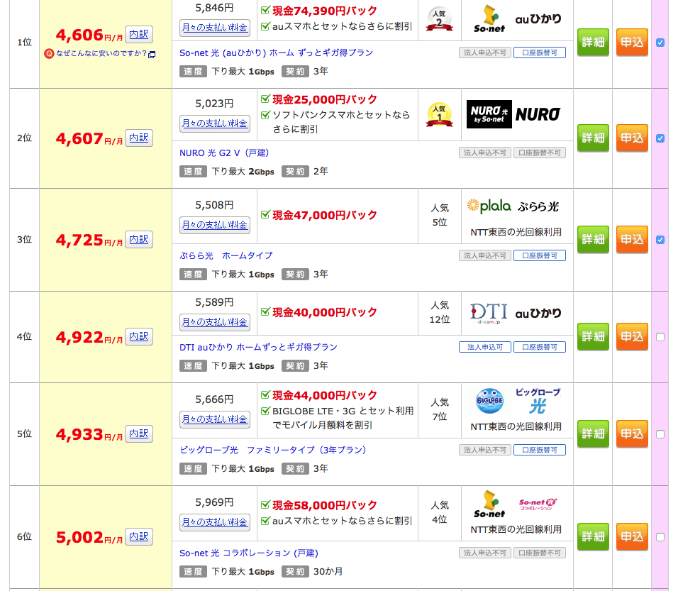Open ビッグローブ光 ファミリータイプ (3年プラン) link
Viewport: 700px width, 591px height.
(x=273, y=450)
